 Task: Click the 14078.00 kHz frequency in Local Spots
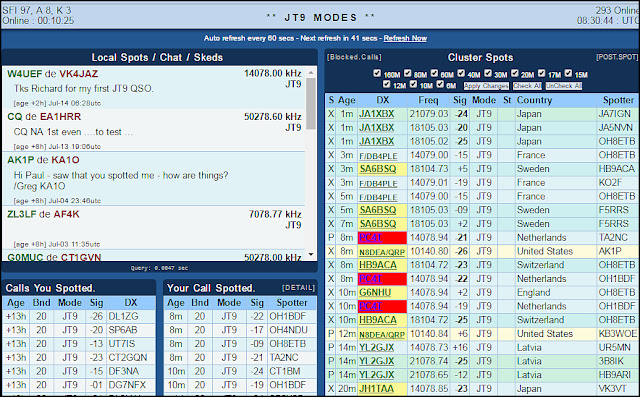(273, 73)
